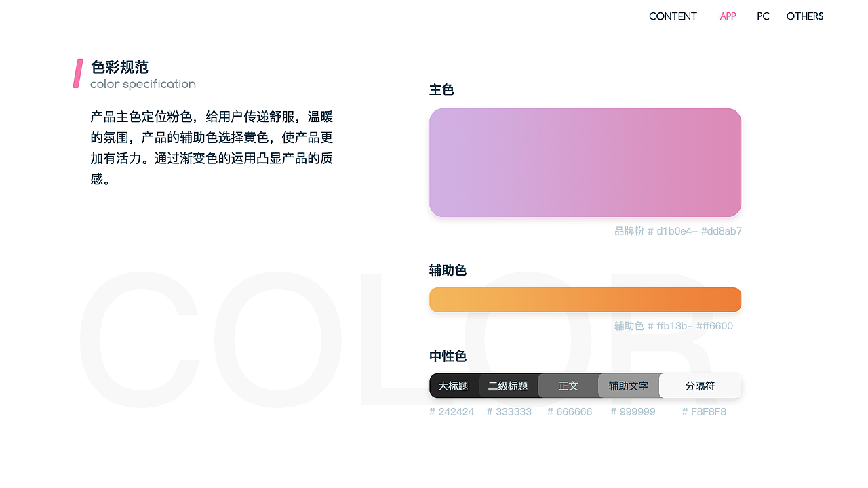Click the 产品主色定位粉色 description paragraph
The width and height of the screenshot is (868, 488).
[x=212, y=148]
